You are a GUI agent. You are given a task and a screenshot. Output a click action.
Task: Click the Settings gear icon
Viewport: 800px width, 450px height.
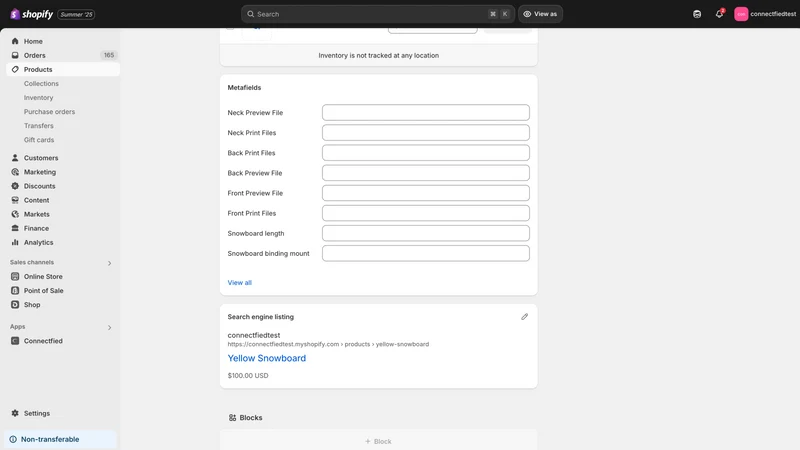15,413
